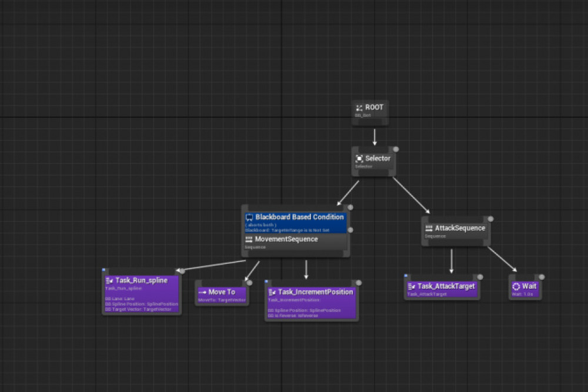The height and width of the screenshot is (392, 588).
Task: Click the Task_AttackTarget task icon
Action: pyautogui.click(x=412, y=286)
